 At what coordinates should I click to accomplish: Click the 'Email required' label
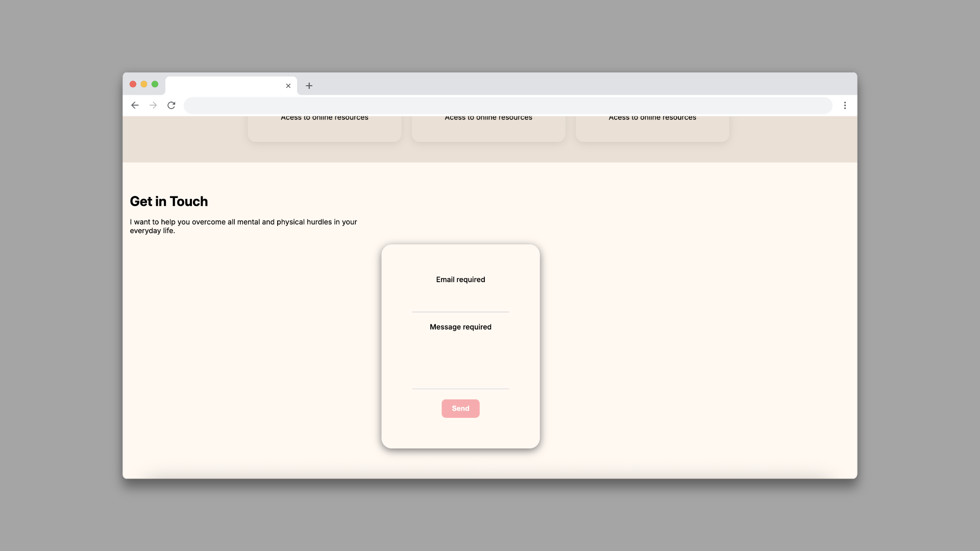(460, 280)
